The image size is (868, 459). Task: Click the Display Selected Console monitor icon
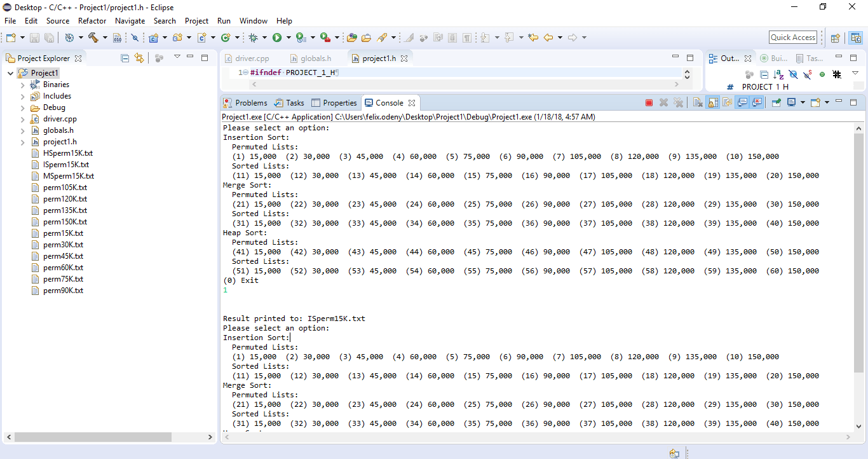coord(791,102)
